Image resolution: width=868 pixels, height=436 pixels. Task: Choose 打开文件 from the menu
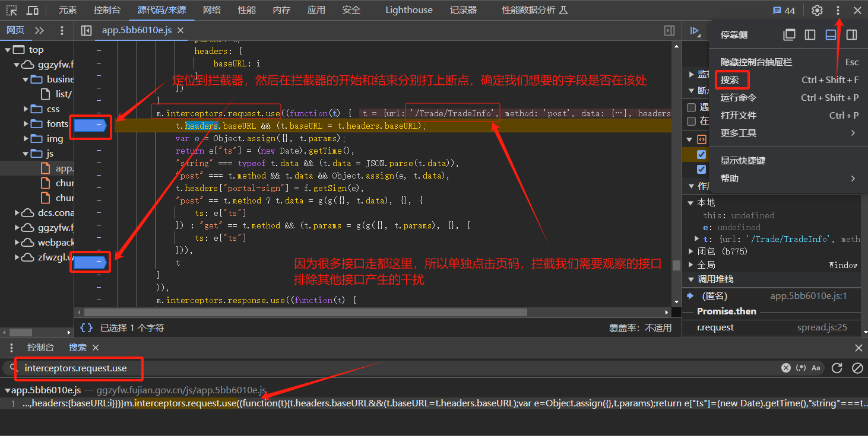790,115
